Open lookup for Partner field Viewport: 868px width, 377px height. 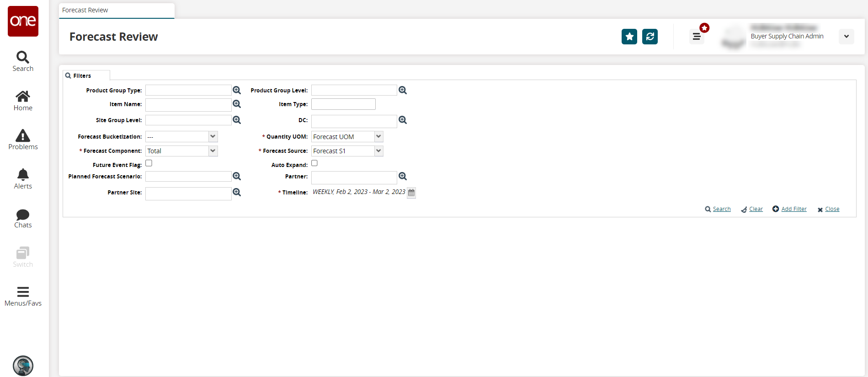coord(403,176)
